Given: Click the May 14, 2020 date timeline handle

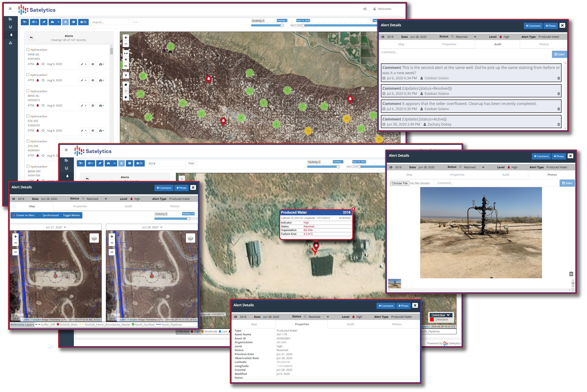Looking at the screenshot, I should pyautogui.click(x=303, y=25).
